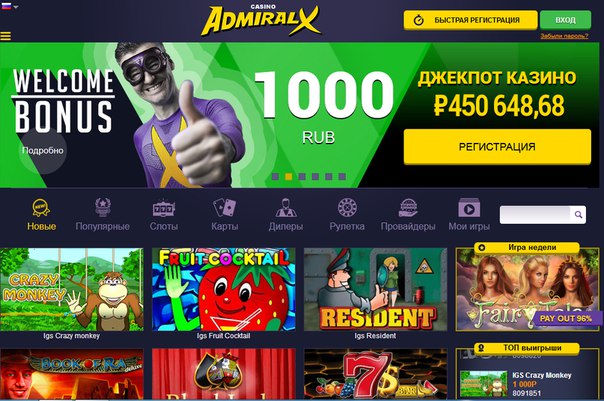The image size is (604, 401).
Task: Click the Быстрая регистрация button
Action: click(470, 20)
